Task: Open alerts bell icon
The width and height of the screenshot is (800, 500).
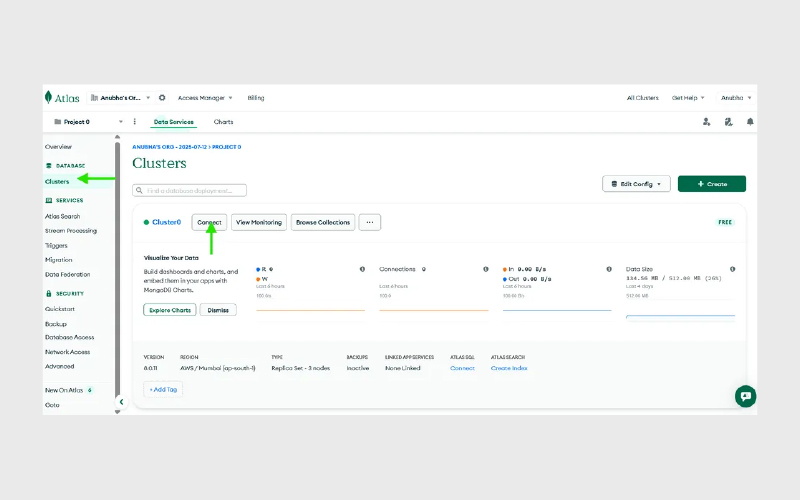Action: point(749,121)
